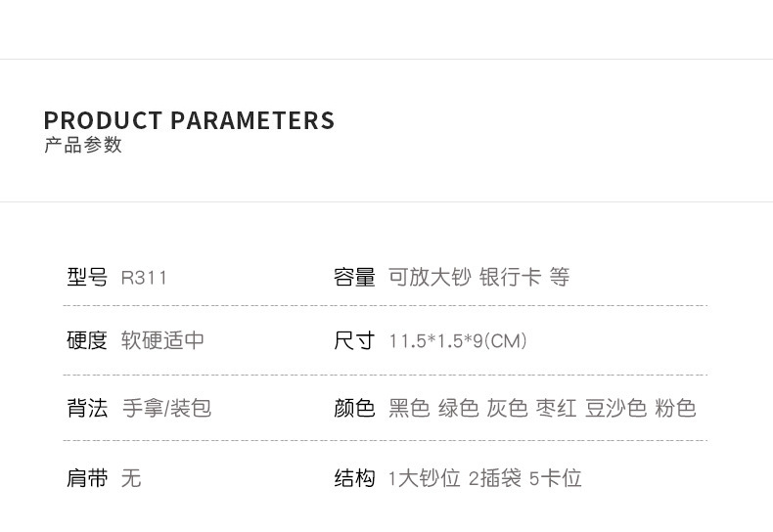Click the 肩带 label

pyautogui.click(x=87, y=478)
